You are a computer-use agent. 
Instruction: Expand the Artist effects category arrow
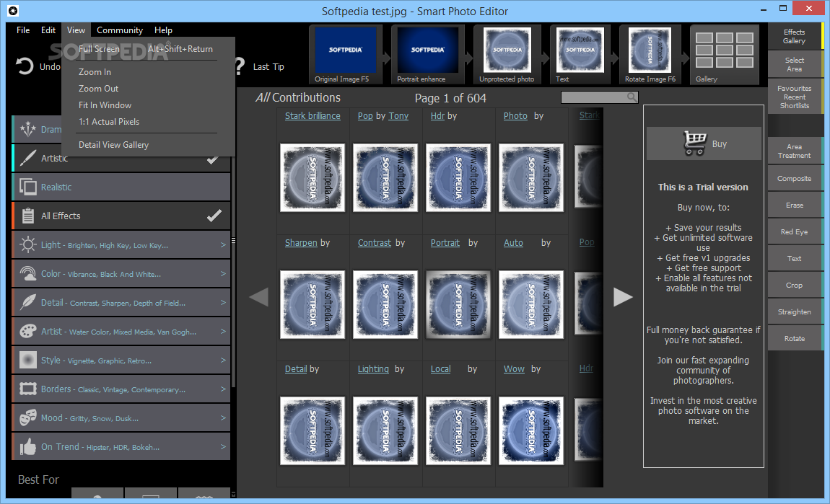coord(223,331)
